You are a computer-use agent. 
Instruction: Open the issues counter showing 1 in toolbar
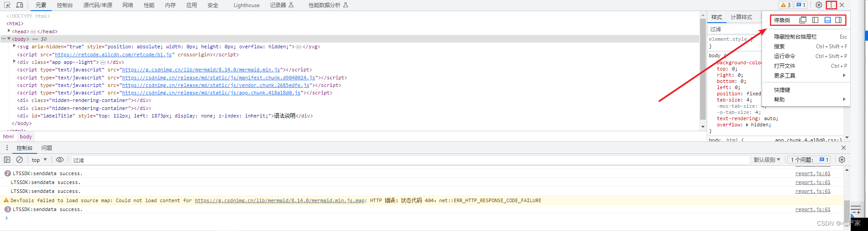pos(801,5)
